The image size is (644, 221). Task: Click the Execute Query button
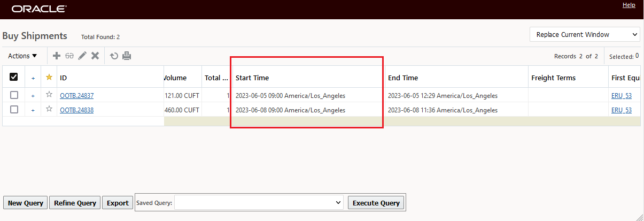click(x=376, y=203)
